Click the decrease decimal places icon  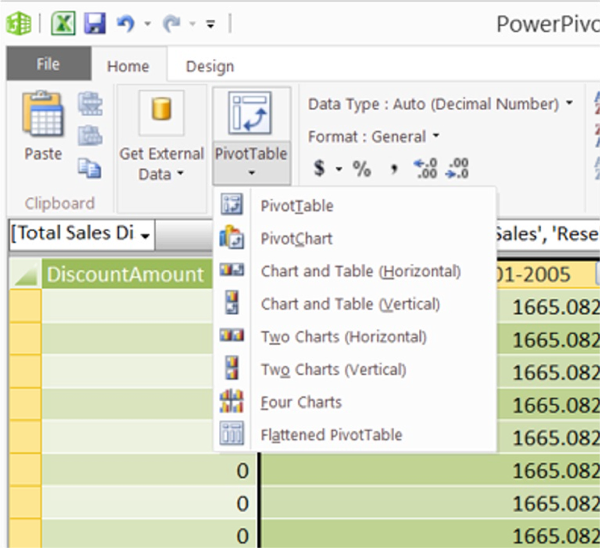[459, 169]
